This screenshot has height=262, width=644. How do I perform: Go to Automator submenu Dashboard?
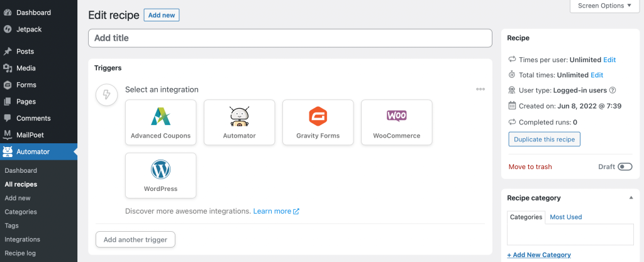click(x=21, y=170)
